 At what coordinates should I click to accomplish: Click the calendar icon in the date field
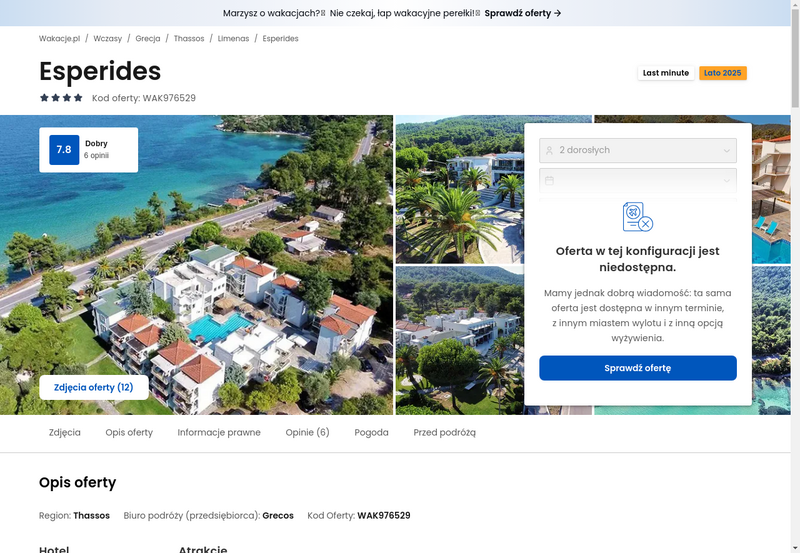(549, 181)
